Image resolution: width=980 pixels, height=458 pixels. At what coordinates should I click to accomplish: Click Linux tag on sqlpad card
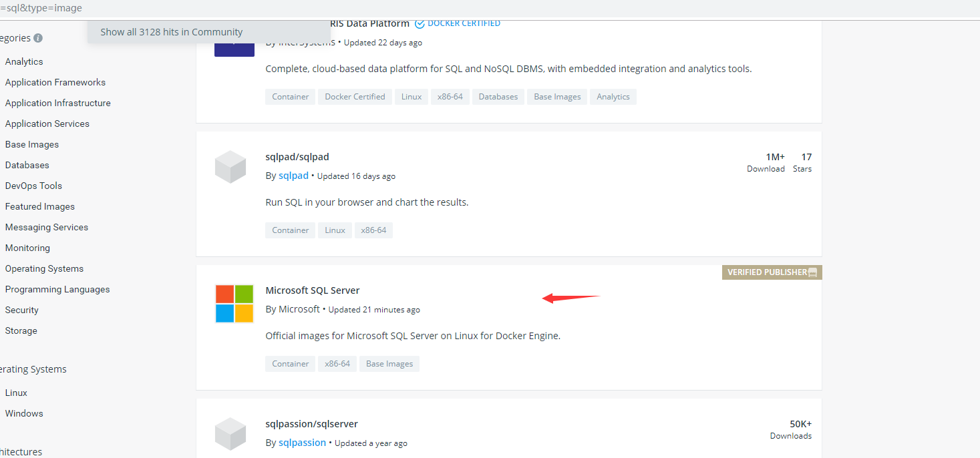[x=335, y=230]
